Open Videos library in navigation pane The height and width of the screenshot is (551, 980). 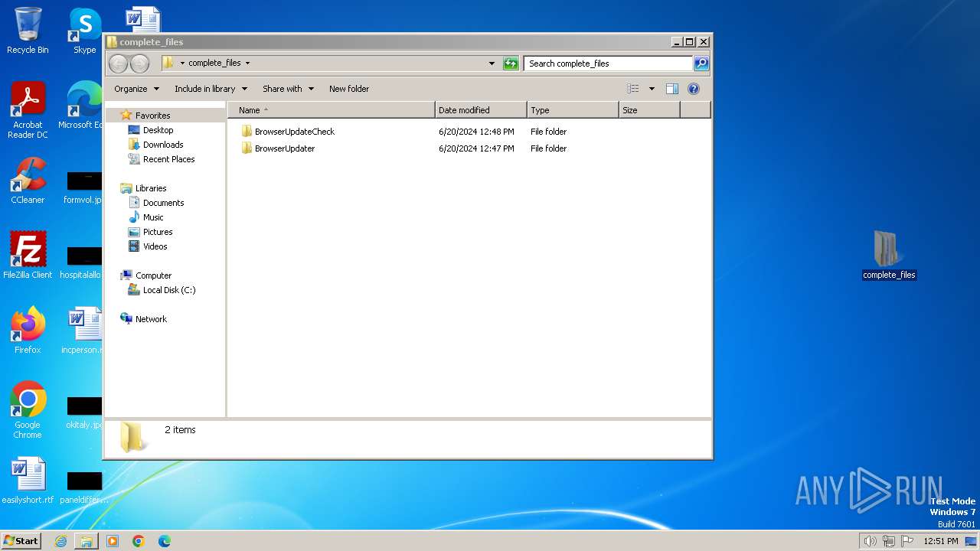[155, 246]
